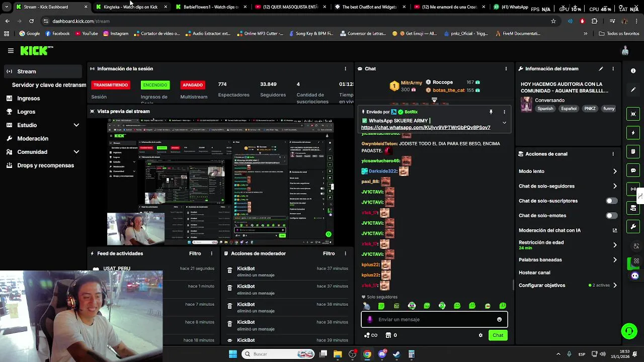The height and width of the screenshot is (362, 644).
Task: Open Palabras baneadas arrow
Action: tap(615, 260)
